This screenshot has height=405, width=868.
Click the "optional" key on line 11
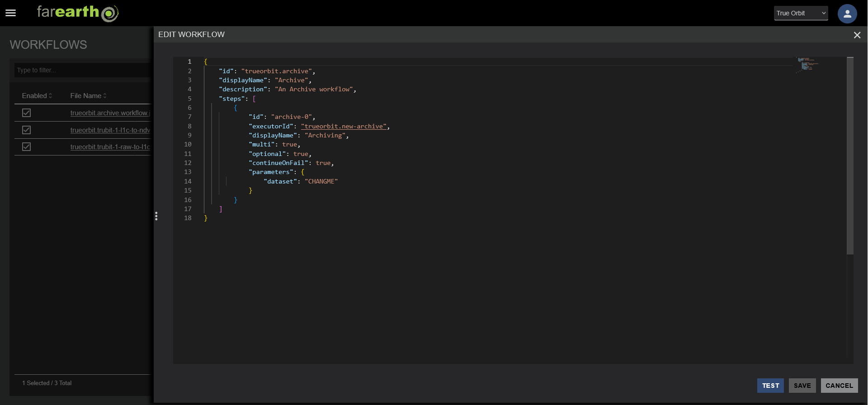tap(267, 154)
